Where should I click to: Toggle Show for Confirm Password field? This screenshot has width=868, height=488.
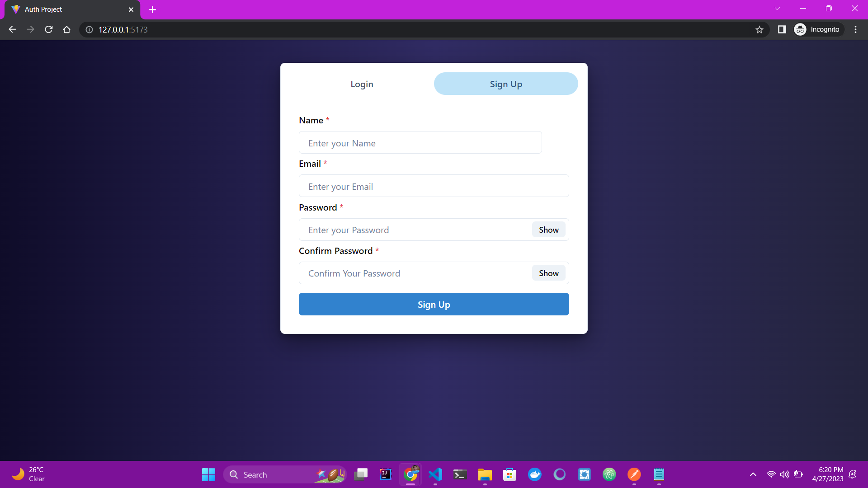click(548, 273)
